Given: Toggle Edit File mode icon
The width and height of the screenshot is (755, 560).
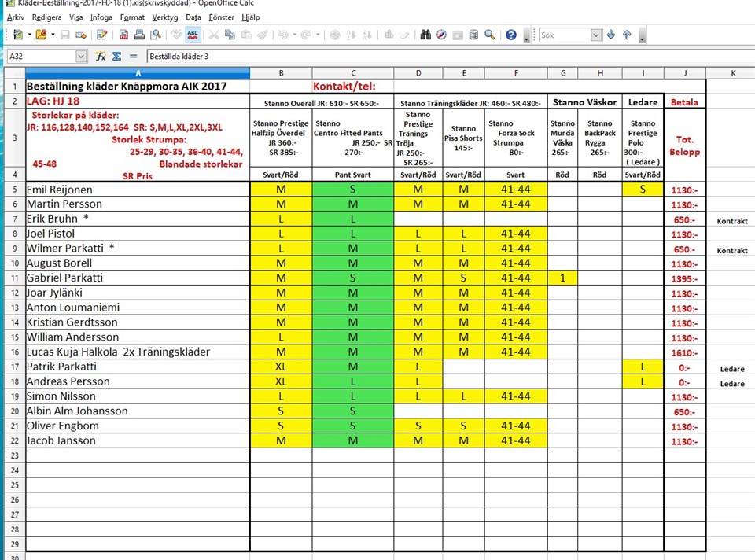Looking at the screenshot, I should tap(101, 35).
